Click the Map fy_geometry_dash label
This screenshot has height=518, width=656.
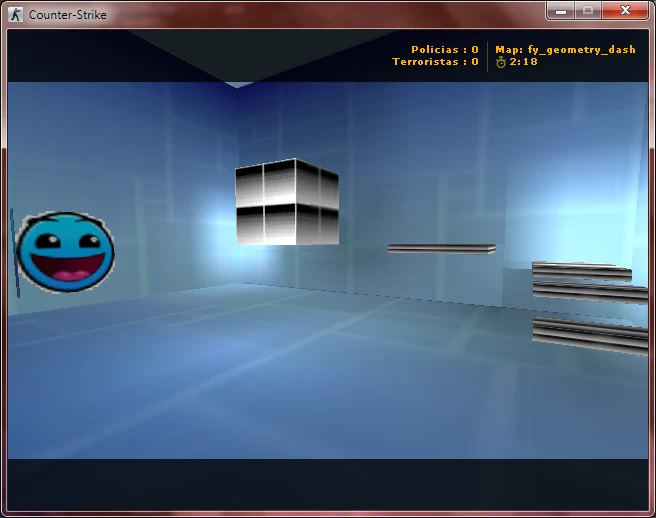(565, 49)
